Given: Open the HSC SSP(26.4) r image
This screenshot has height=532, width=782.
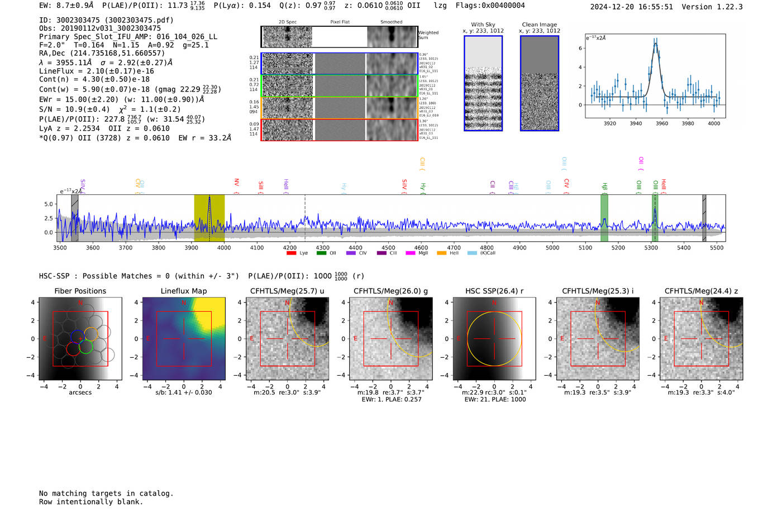Looking at the screenshot, I should coord(494,338).
